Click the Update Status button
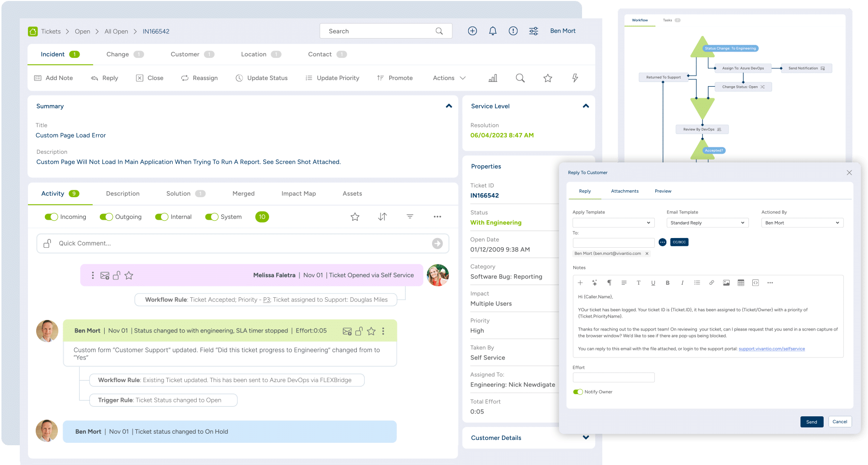Image resolution: width=868 pixels, height=465 pixels. point(261,78)
